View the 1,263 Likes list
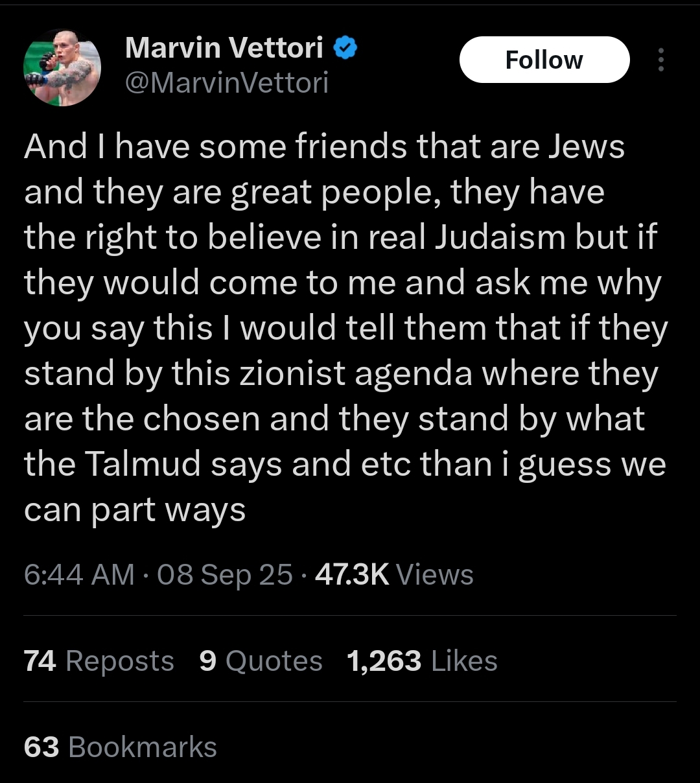Image resolution: width=700 pixels, height=783 pixels. [x=422, y=661]
